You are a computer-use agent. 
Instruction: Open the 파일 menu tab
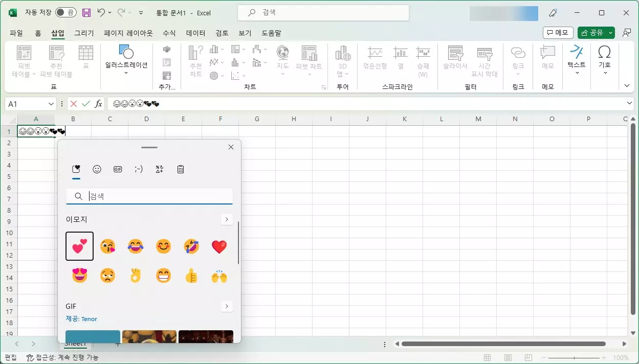pos(16,33)
